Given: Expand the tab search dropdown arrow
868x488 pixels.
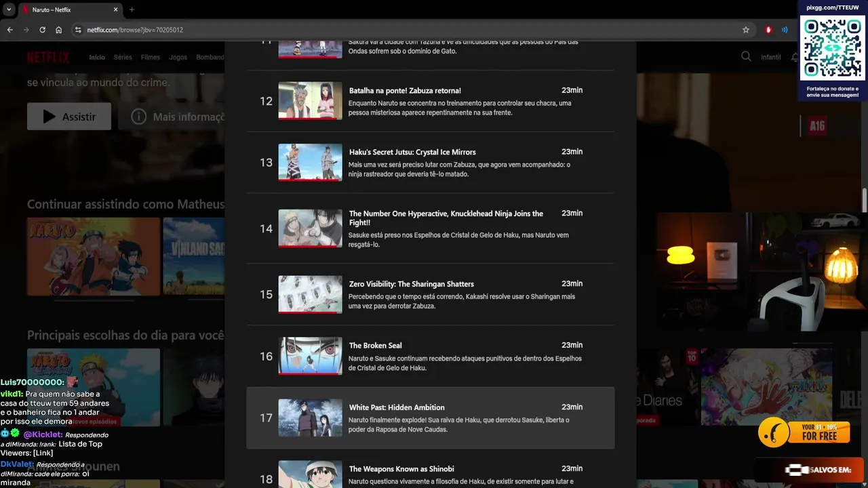Looking at the screenshot, I should tap(9, 9).
